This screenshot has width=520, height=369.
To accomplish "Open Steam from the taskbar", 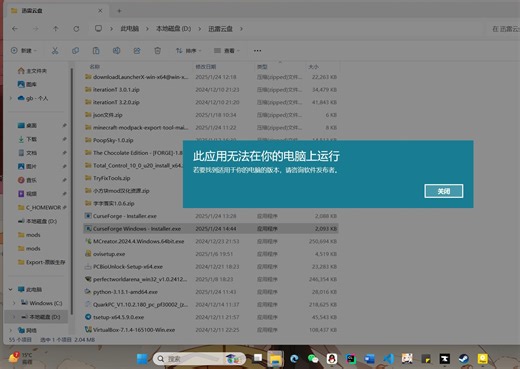I will coord(464,359).
